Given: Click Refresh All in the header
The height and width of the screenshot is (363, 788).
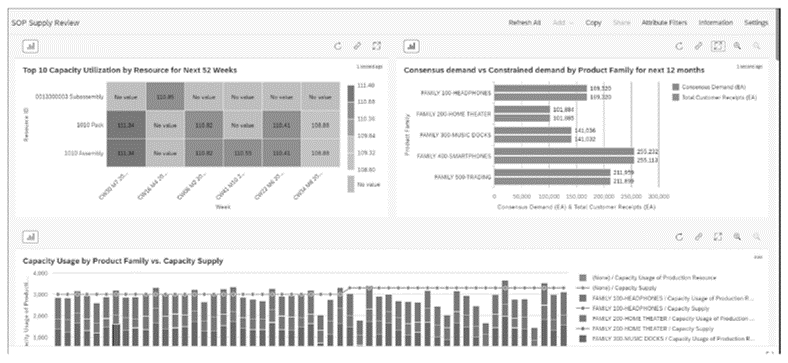Looking at the screenshot, I should pos(524,23).
